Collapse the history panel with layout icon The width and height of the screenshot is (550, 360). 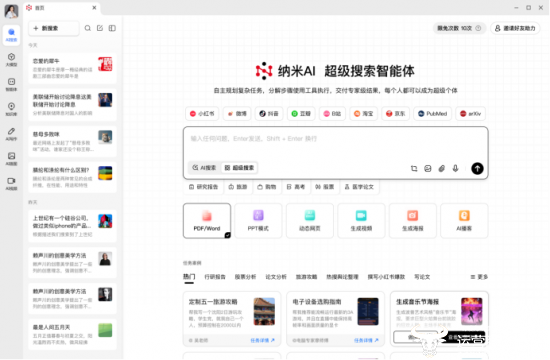112,28
